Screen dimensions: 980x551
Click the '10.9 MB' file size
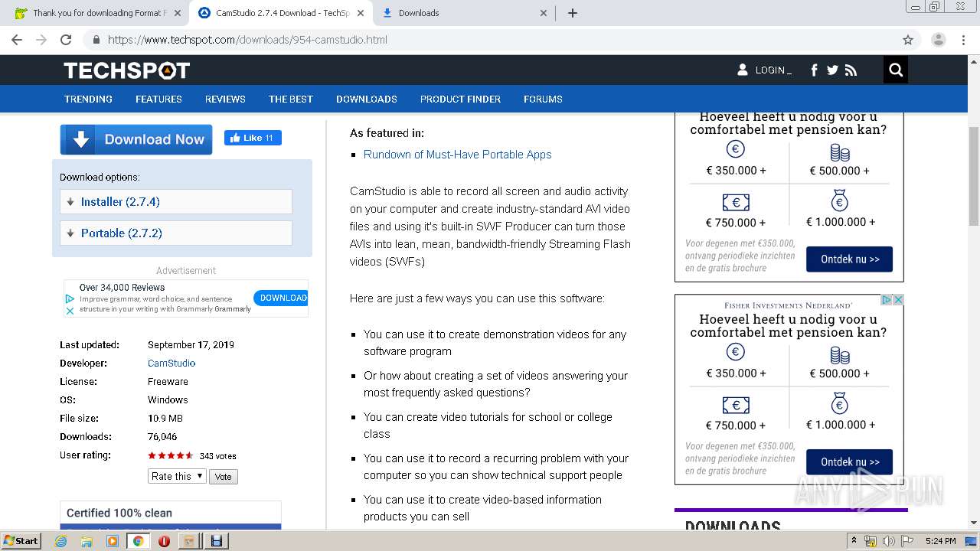[x=165, y=419]
